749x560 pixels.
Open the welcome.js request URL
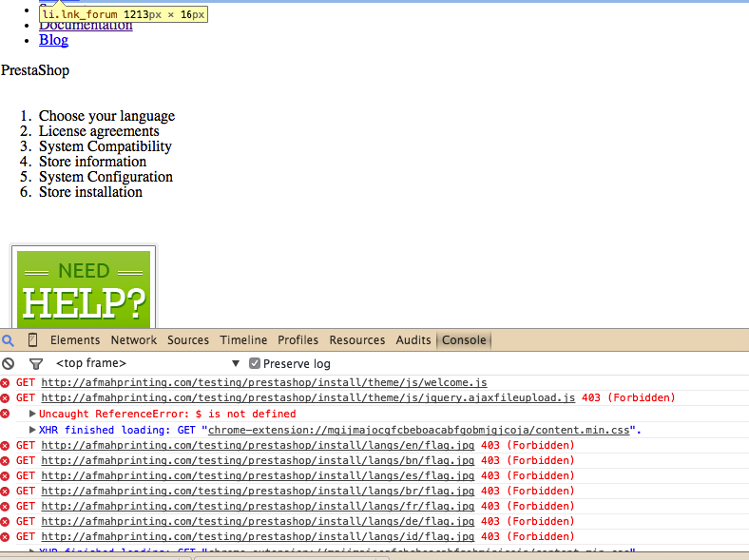[x=264, y=383]
